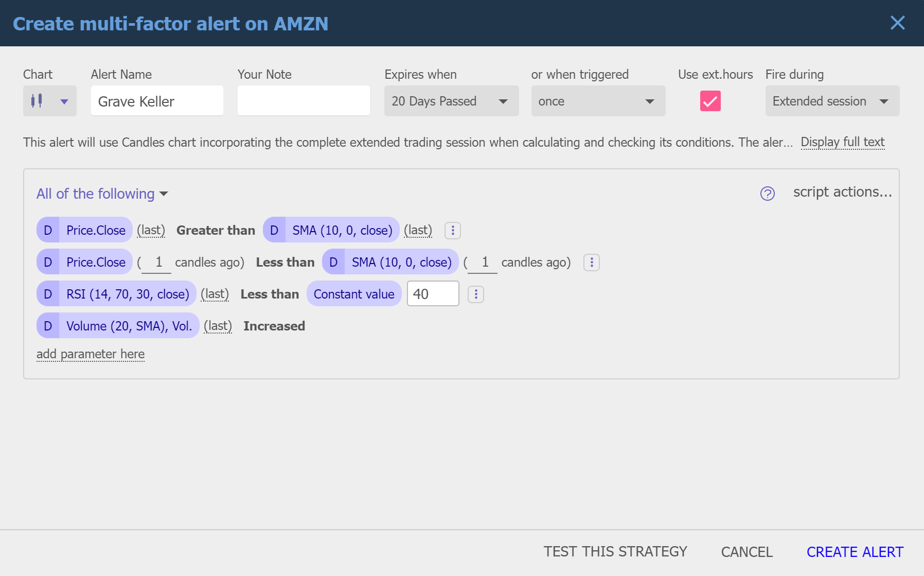Click (last) after SMA in the Greater than row

(x=418, y=230)
